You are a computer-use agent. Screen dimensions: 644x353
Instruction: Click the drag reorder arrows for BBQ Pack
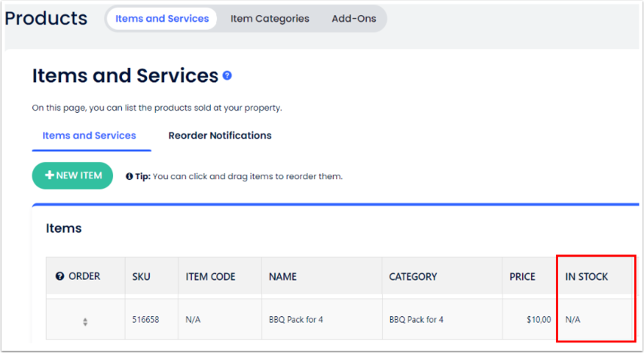pyautogui.click(x=84, y=321)
